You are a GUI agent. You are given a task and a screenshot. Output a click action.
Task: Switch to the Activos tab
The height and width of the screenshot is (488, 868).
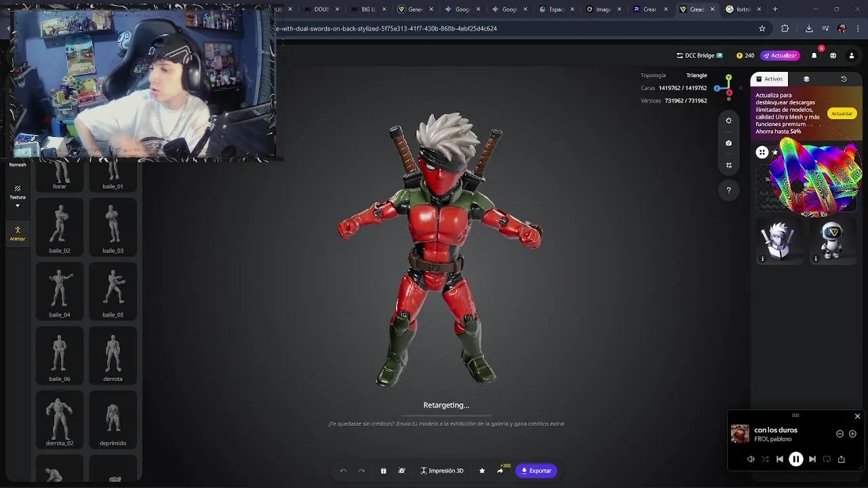[769, 79]
